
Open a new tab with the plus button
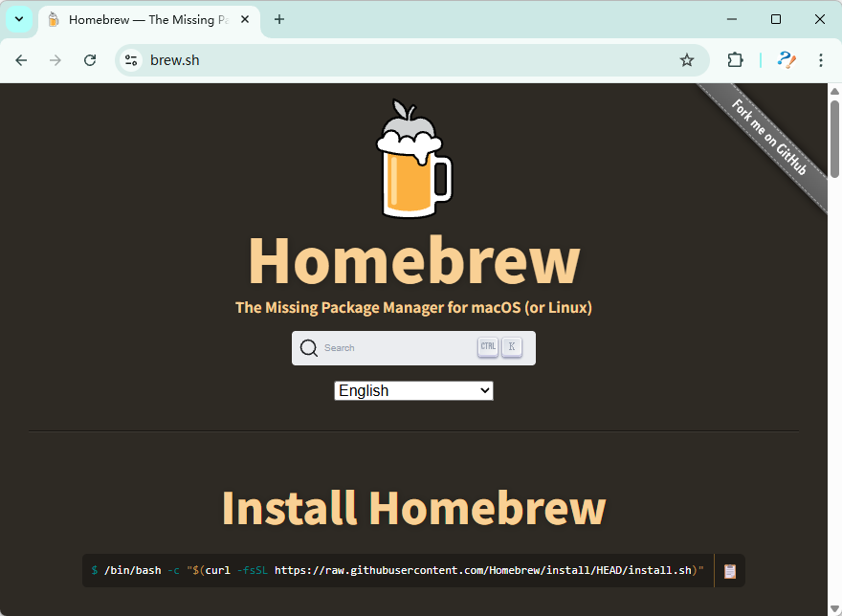278,19
